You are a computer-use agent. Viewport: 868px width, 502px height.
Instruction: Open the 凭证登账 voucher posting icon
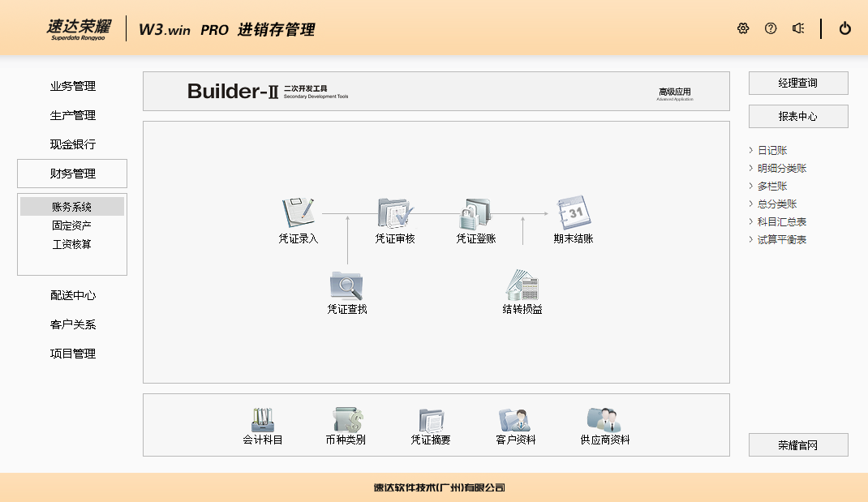point(475,213)
